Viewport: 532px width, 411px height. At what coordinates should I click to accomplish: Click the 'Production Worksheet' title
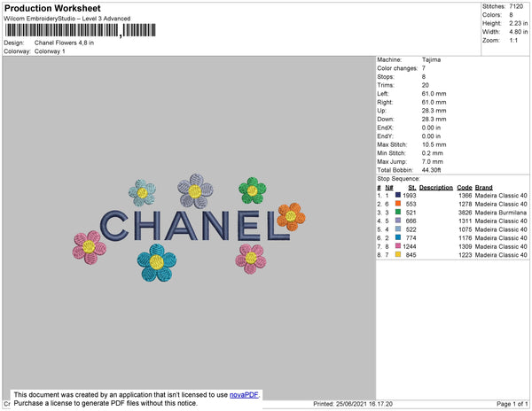(x=52, y=8)
